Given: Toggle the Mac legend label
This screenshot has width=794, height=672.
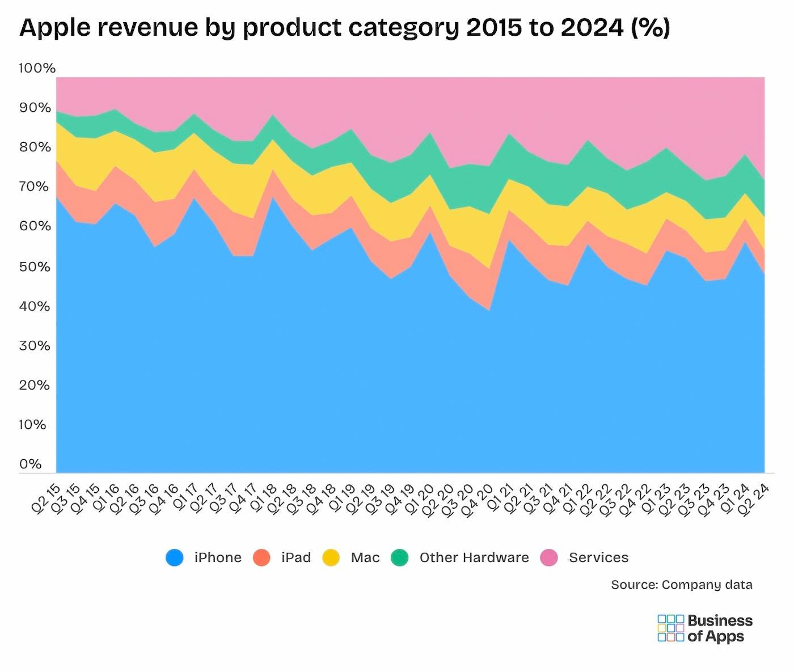Looking at the screenshot, I should [365, 557].
